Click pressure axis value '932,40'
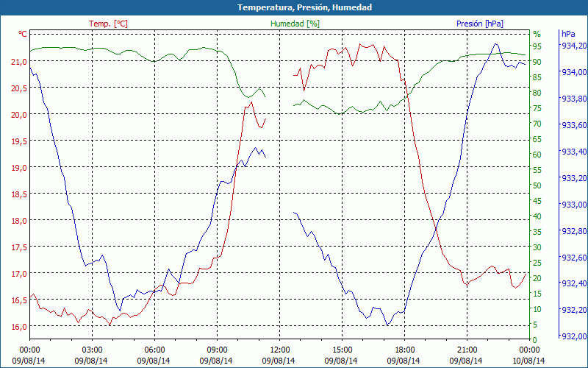Viewport: 588px width, 368px height. [573, 283]
